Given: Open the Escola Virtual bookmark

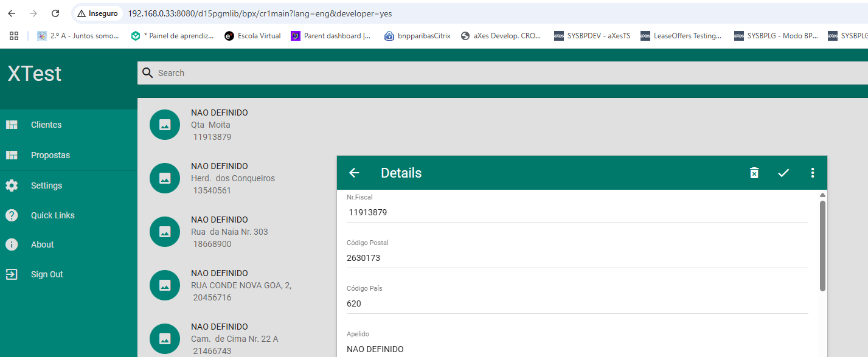Looking at the screenshot, I should coord(252,36).
